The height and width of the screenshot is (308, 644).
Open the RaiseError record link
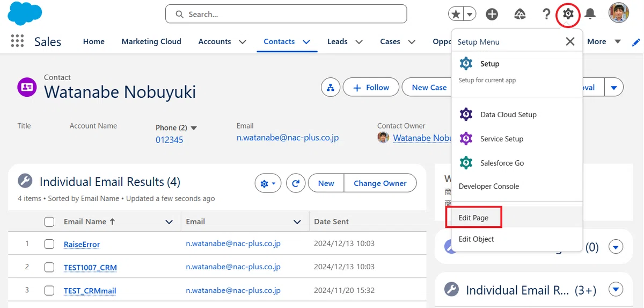coord(82,244)
